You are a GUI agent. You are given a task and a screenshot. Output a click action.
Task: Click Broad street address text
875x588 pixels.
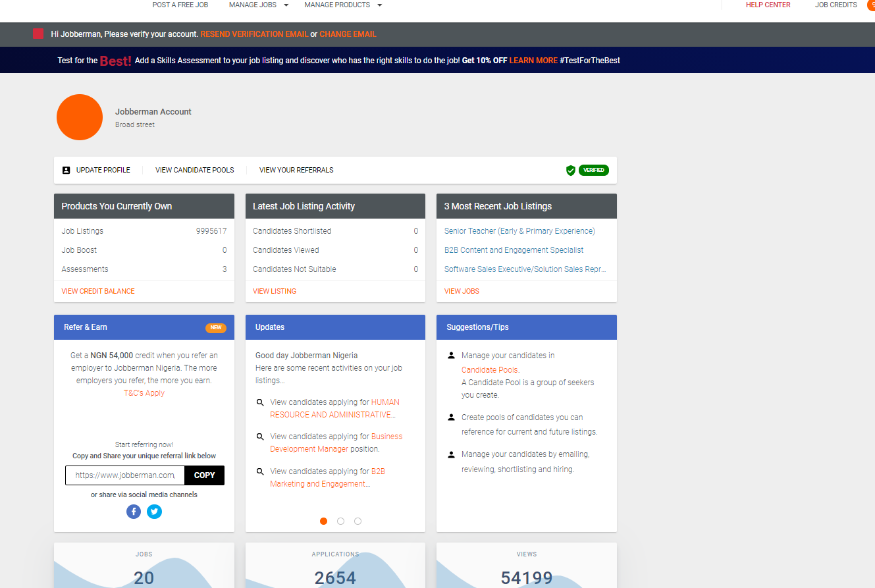pyautogui.click(x=135, y=124)
